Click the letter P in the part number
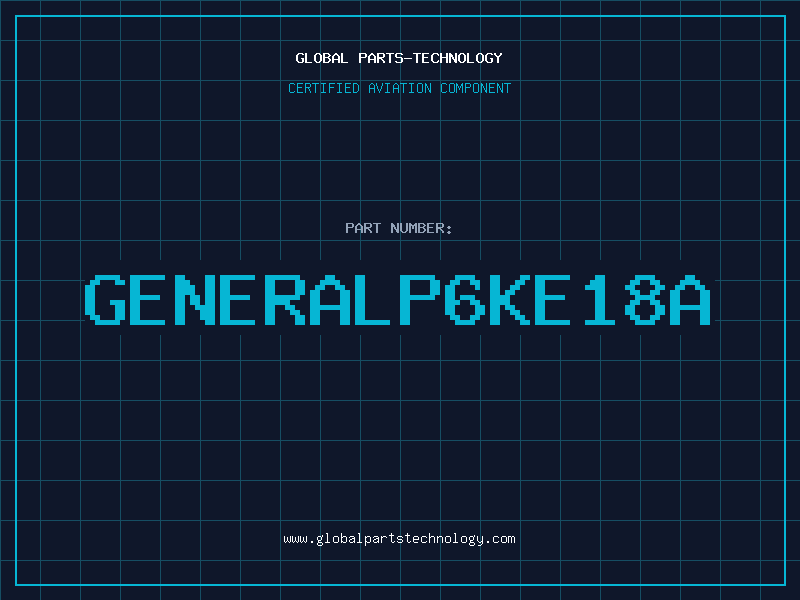This screenshot has height=600, width=800. (x=420, y=300)
